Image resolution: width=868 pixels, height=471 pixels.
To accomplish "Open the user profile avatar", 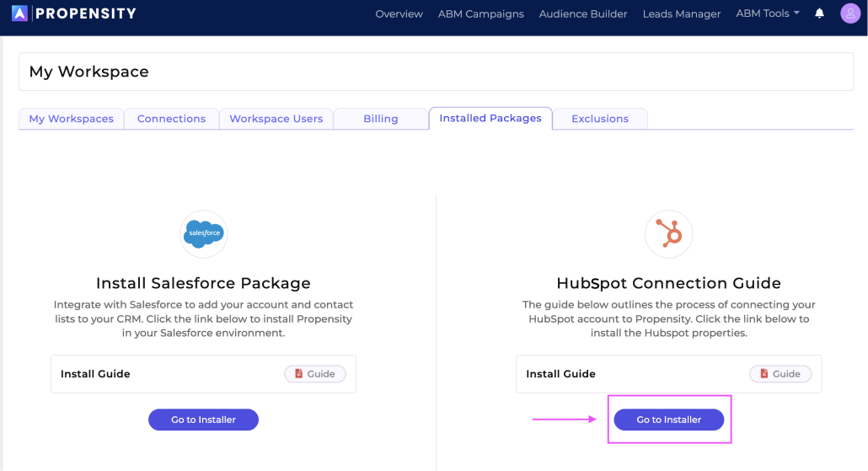I will coord(849,13).
